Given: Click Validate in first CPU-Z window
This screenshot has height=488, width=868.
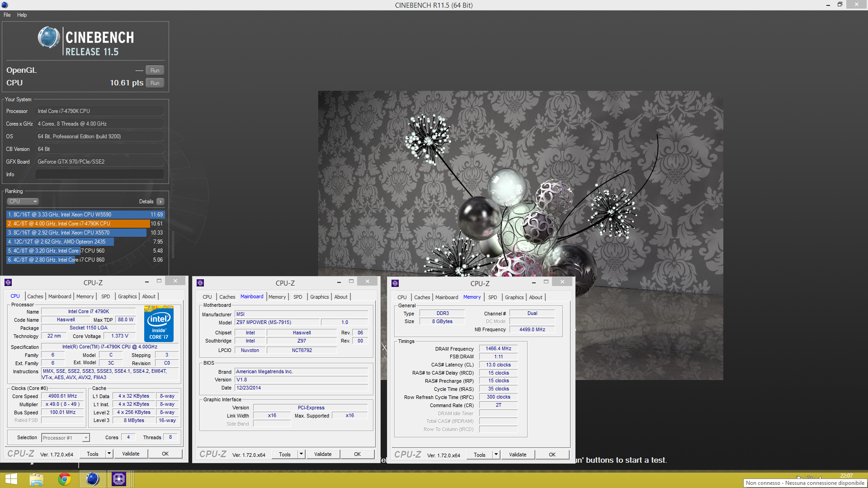Looking at the screenshot, I should [131, 454].
